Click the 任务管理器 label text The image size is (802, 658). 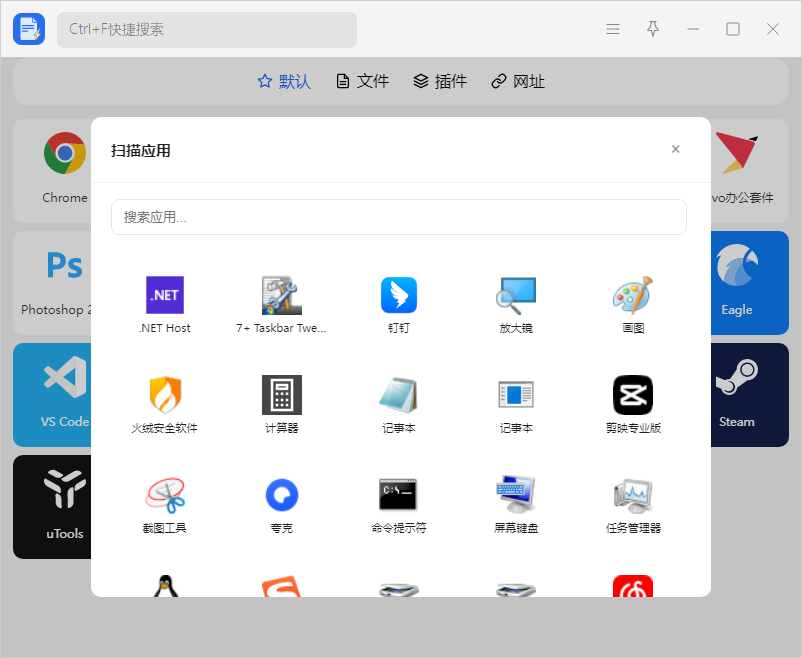(633, 528)
